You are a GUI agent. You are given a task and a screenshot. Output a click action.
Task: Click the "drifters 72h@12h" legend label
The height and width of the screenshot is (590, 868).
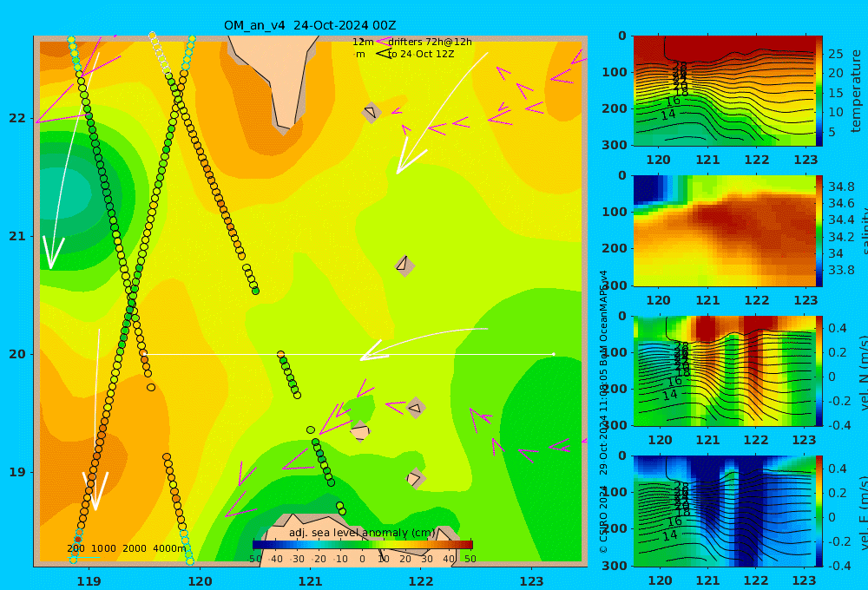(430, 42)
